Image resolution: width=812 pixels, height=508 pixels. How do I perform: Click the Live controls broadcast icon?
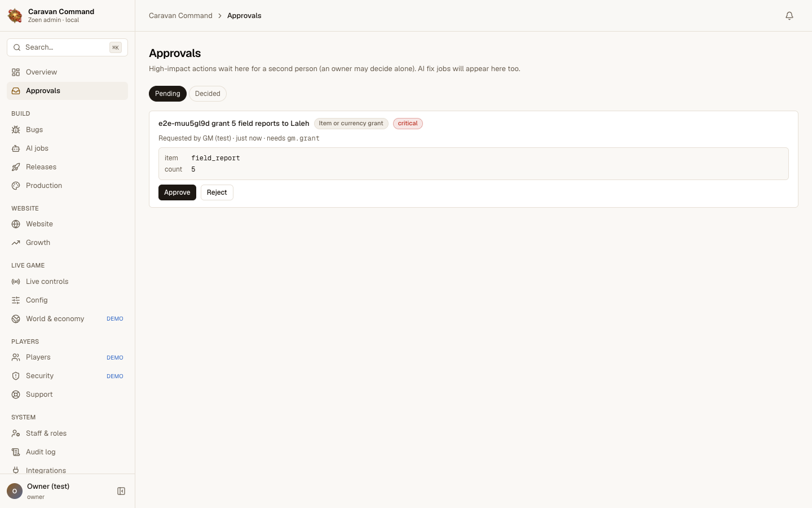click(16, 282)
